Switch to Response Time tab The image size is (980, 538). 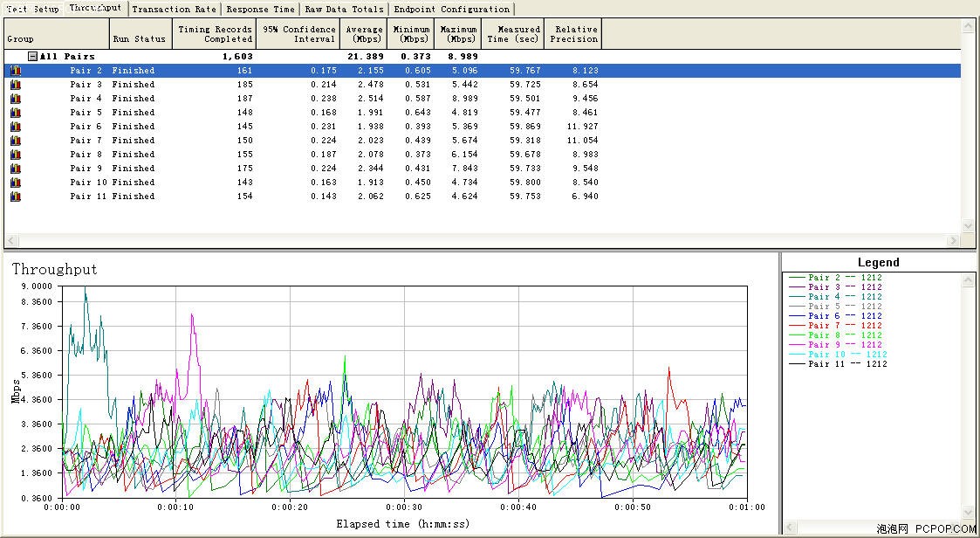click(260, 10)
